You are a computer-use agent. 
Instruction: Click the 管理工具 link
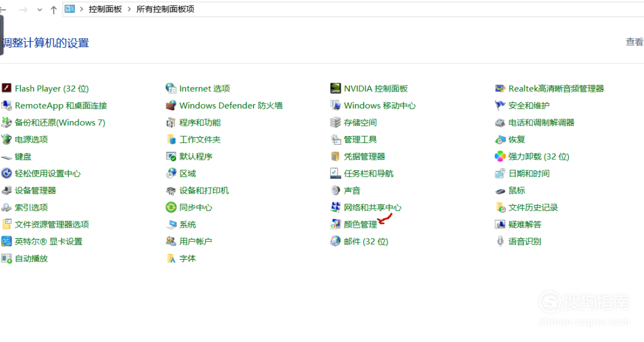(x=360, y=139)
